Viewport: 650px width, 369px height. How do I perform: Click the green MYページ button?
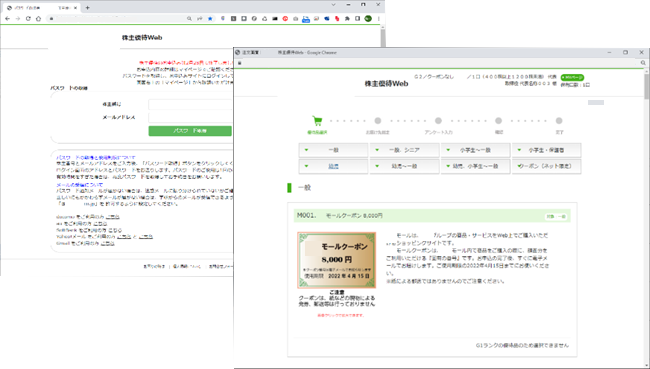tap(572, 78)
